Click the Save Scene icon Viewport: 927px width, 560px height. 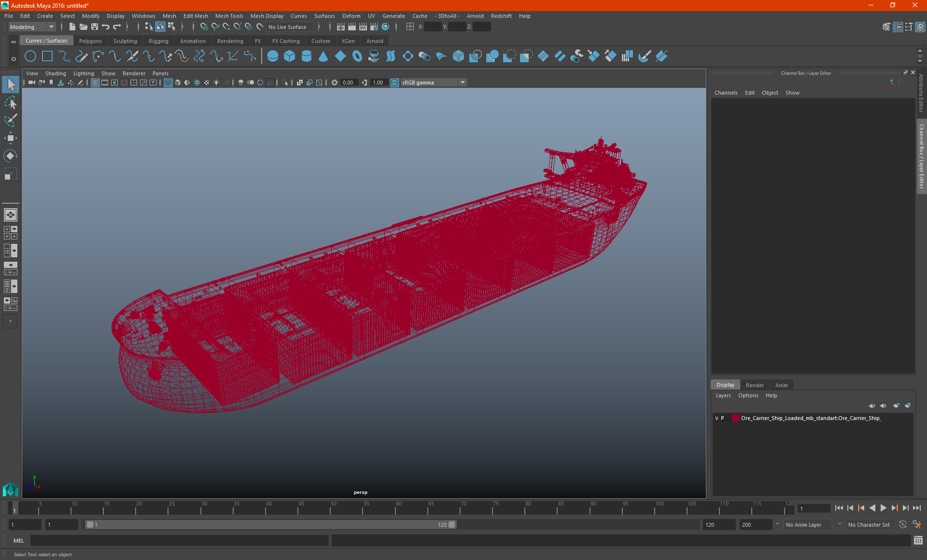pos(95,27)
